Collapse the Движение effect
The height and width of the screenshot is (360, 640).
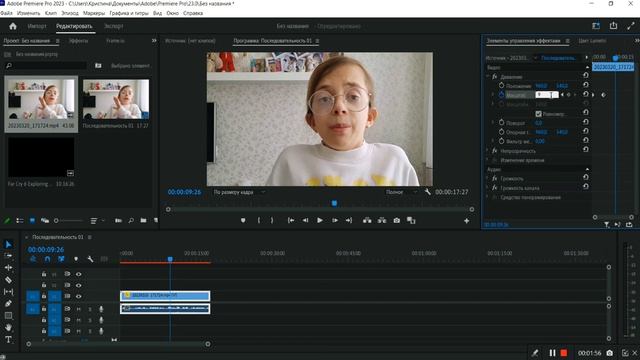(487, 76)
